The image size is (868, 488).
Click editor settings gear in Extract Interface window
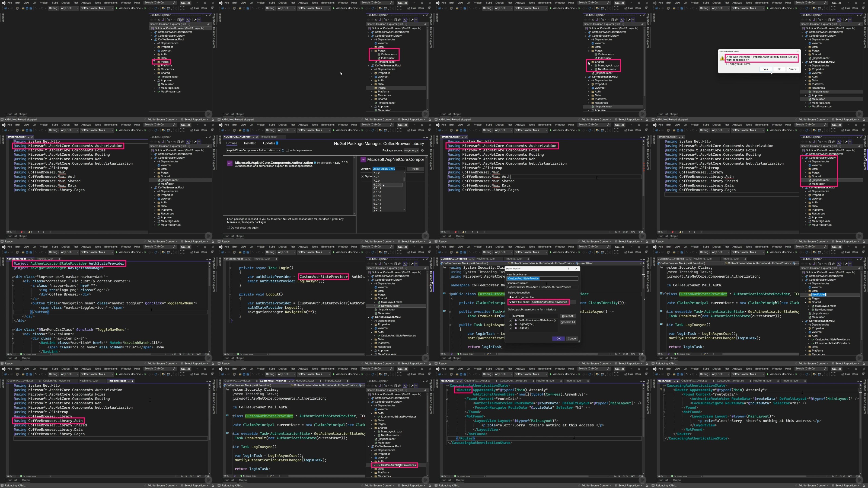click(x=644, y=259)
